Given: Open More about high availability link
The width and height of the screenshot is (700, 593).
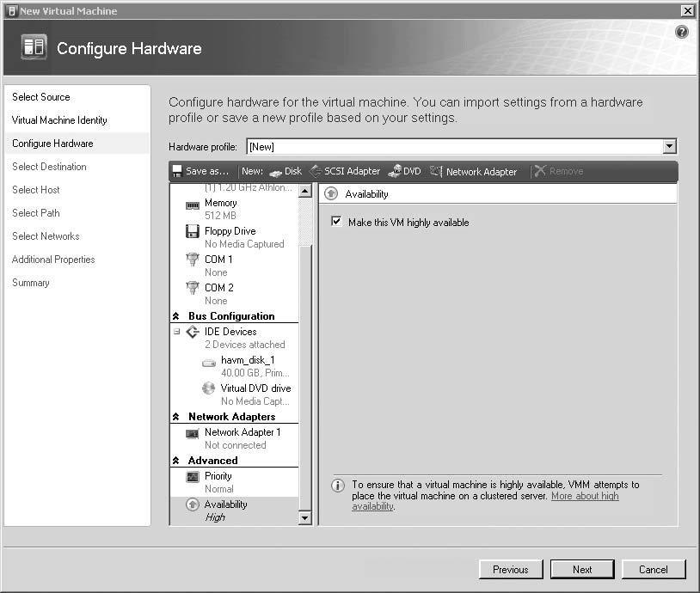Looking at the screenshot, I should (x=585, y=496).
